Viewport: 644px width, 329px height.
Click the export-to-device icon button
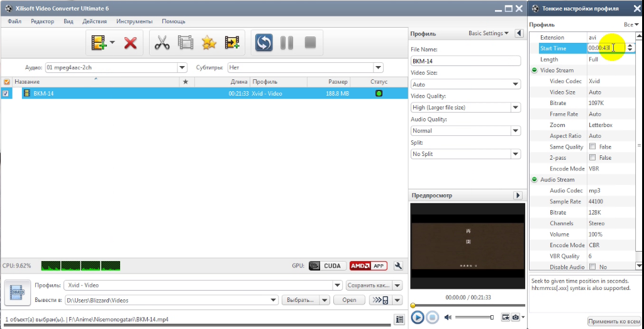pyautogui.click(x=380, y=300)
